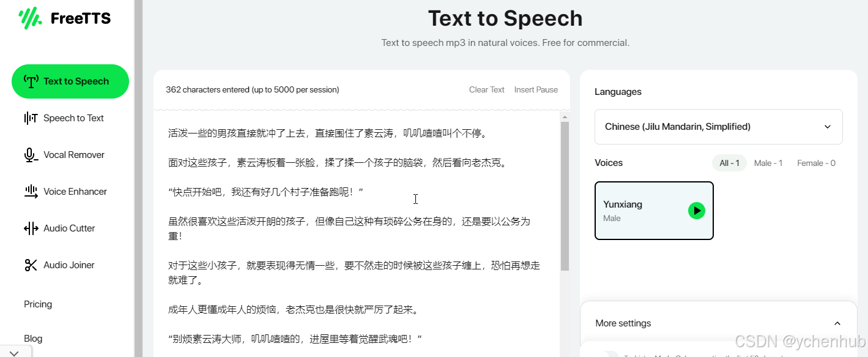This screenshot has width=868, height=357.
Task: Click the text area scrollbar thumb
Action: pos(565,196)
